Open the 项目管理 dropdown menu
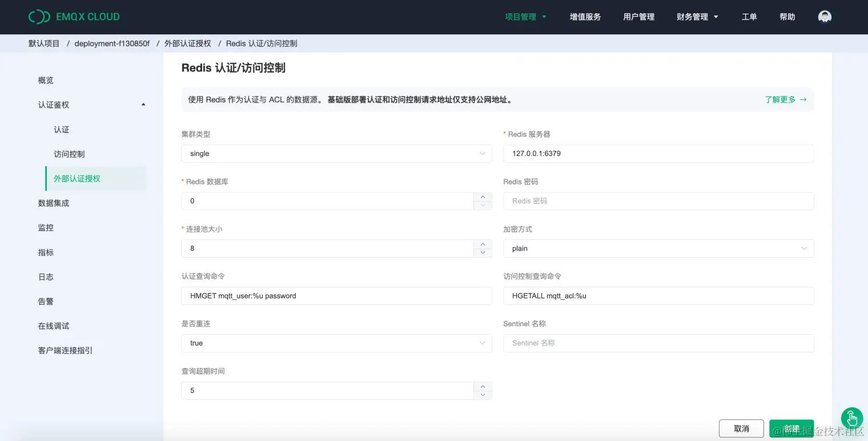 [521, 17]
